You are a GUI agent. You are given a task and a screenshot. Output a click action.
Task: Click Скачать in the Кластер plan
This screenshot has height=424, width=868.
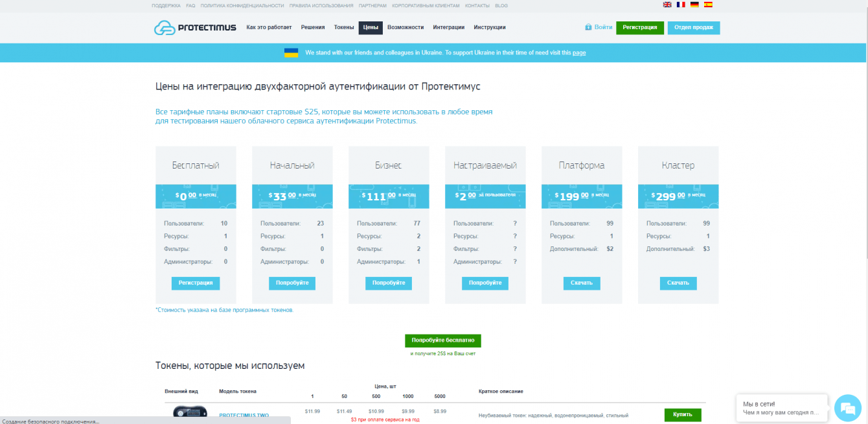678,283
